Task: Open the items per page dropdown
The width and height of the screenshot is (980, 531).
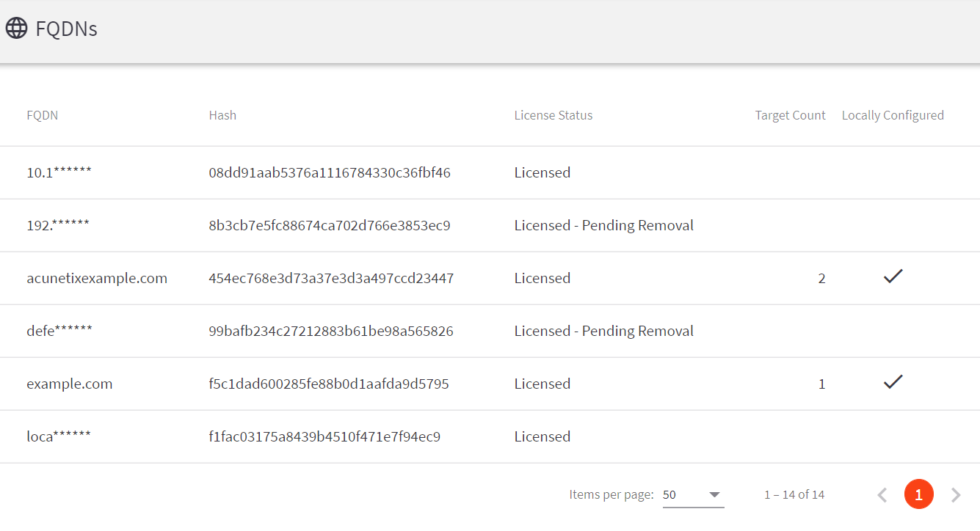Action: [x=692, y=495]
